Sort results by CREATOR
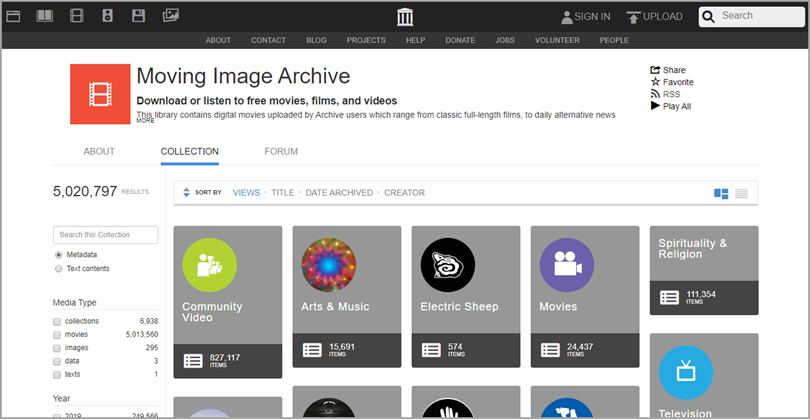The image size is (810, 420). click(404, 193)
